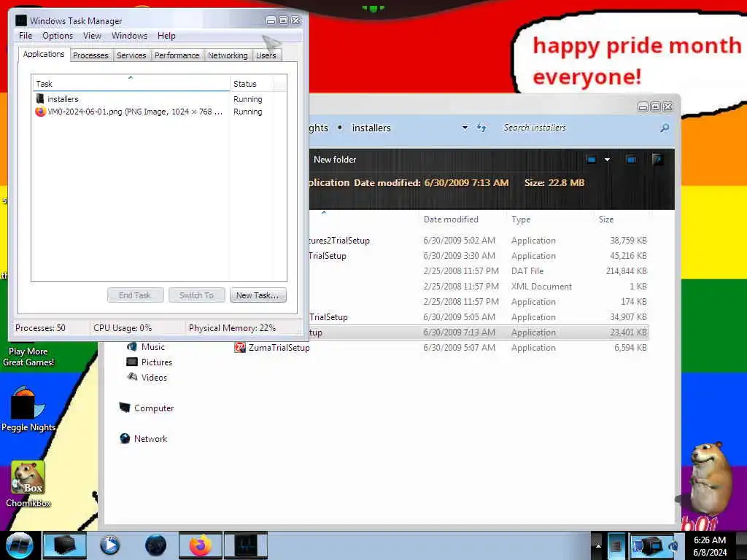Select the VM0-2024-06-01.png task row
The height and width of the screenshot is (560, 747).
coord(158,112)
